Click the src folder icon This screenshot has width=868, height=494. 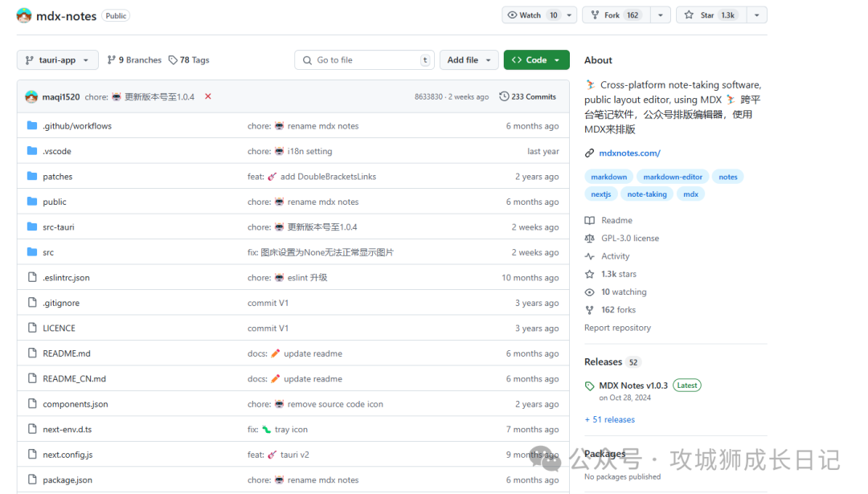coord(32,252)
